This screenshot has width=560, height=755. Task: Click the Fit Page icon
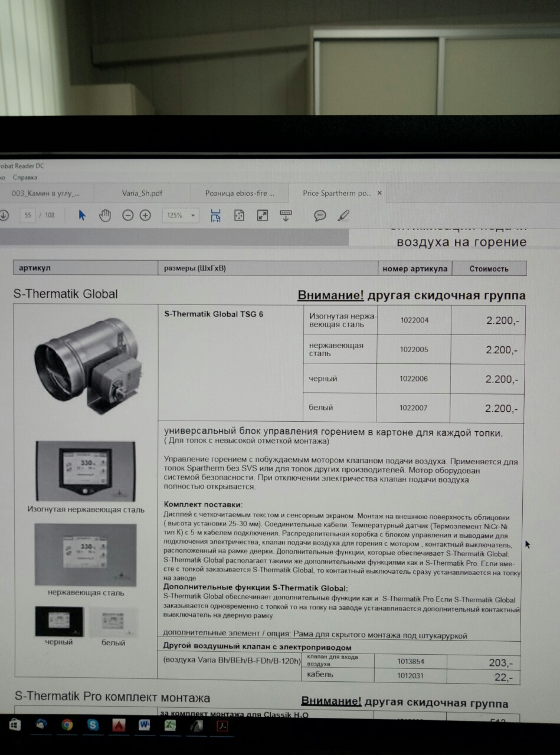tap(239, 215)
